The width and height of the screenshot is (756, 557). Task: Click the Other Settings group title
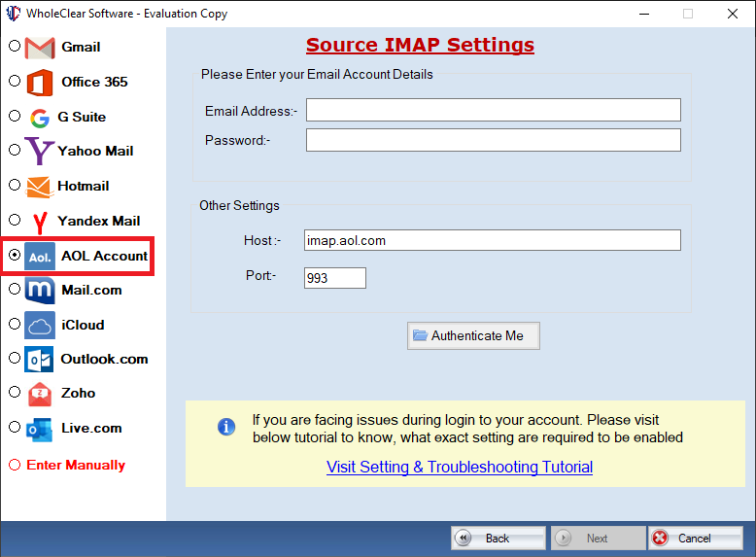[239, 205]
